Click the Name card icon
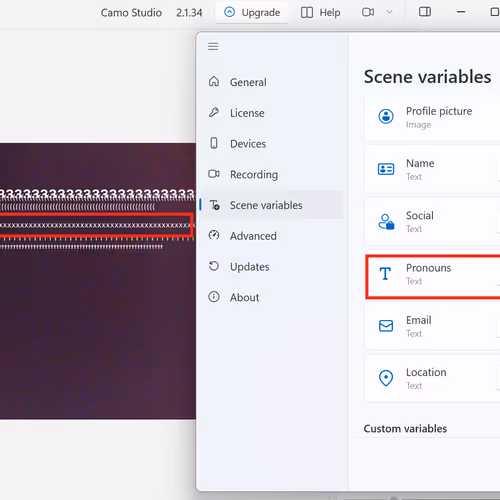The height and width of the screenshot is (500, 500). click(x=386, y=169)
